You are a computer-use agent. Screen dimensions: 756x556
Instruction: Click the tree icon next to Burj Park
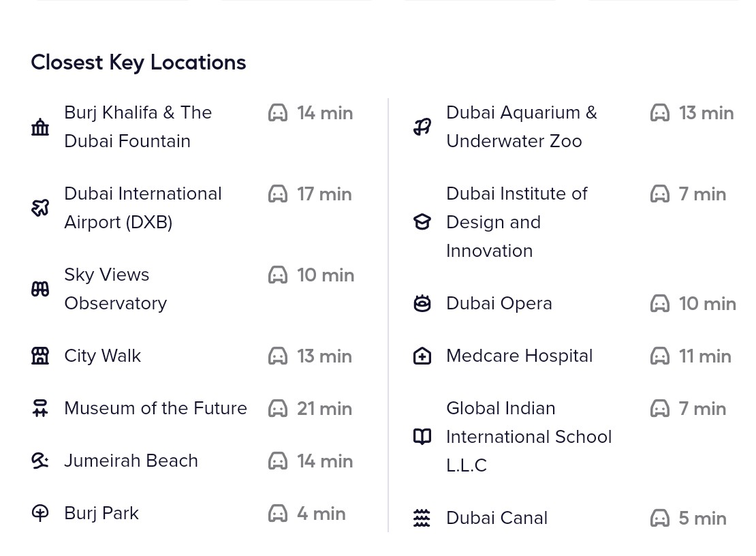(x=40, y=513)
